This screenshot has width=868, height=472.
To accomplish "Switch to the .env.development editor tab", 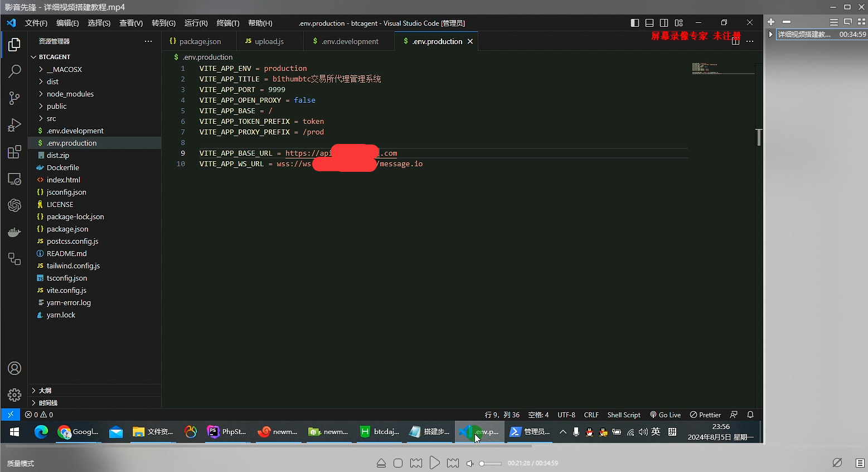I will (x=349, y=41).
